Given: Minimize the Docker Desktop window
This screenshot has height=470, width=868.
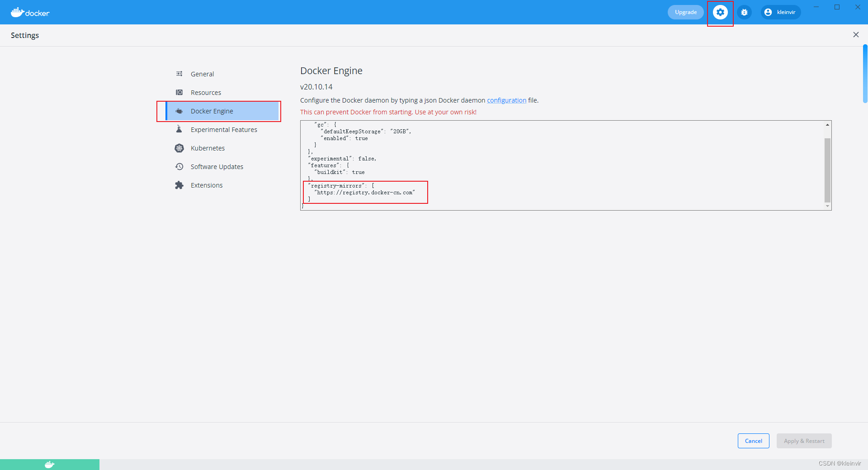Looking at the screenshot, I should click(816, 7).
